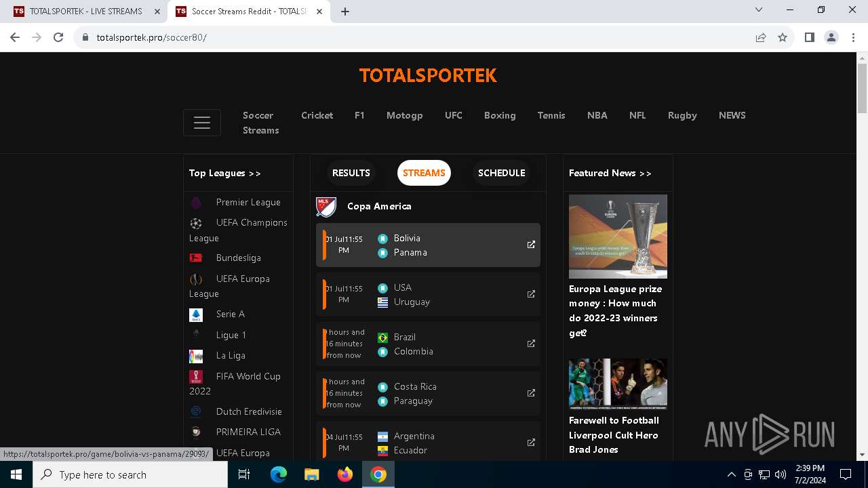Image resolution: width=868 pixels, height=488 pixels.
Task: Open PRIMEIRA LIGA league link
Action: pyautogui.click(x=248, y=432)
